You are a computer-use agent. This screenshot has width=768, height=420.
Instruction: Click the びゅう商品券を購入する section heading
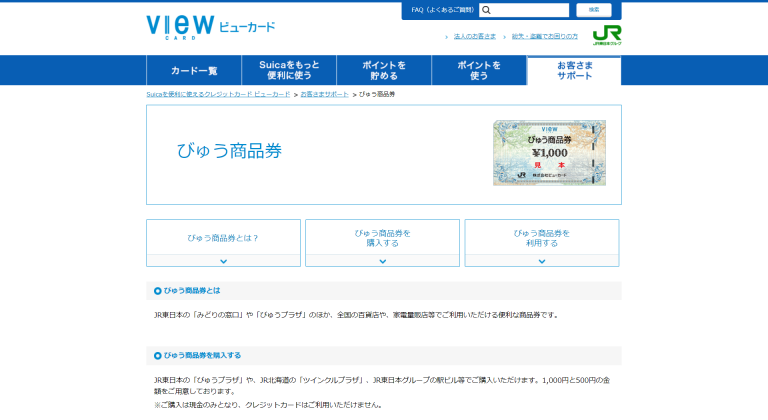pyautogui.click(x=202, y=355)
